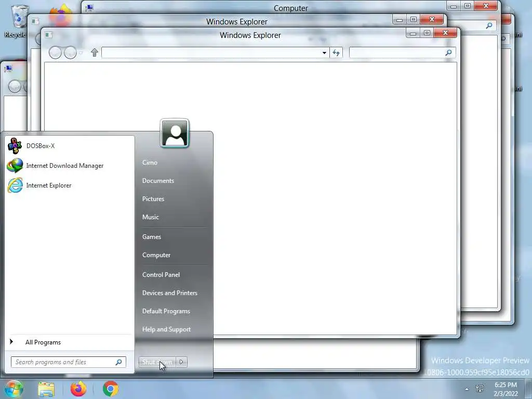
Task: Open the system menu icon of front Windows Explorer
Action: pyautogui.click(x=48, y=35)
